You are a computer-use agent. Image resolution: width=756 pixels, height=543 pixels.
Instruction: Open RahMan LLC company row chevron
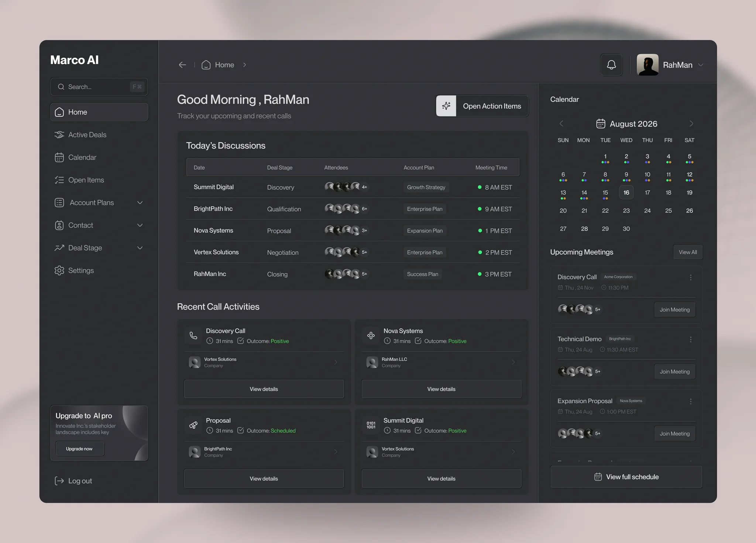click(513, 362)
